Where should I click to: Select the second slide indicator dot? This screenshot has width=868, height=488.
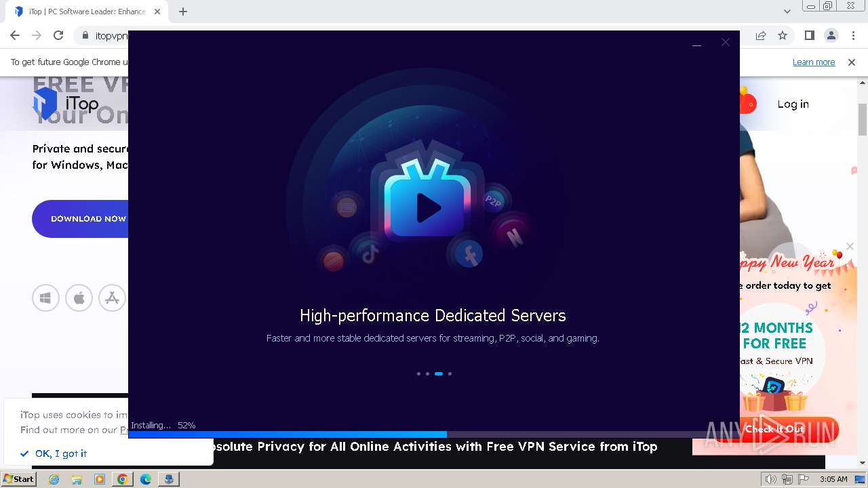pos(427,373)
